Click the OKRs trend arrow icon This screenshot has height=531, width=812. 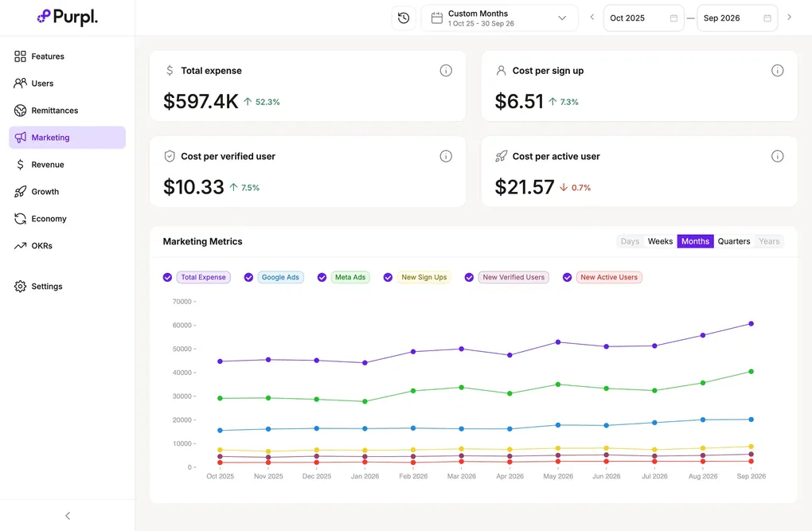20,245
